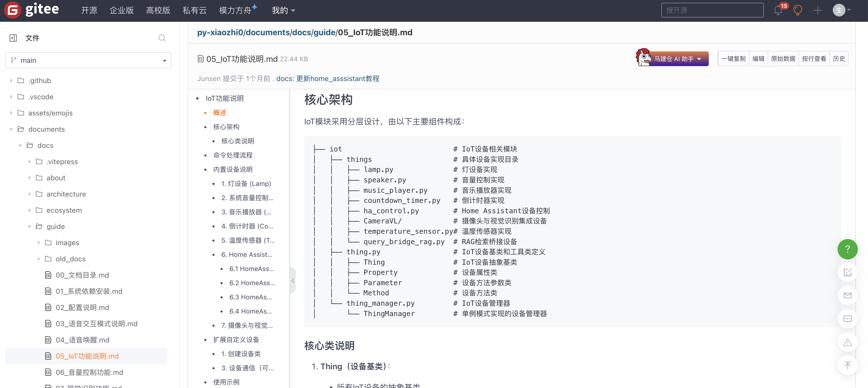Click the 编辑 button

[758, 59]
